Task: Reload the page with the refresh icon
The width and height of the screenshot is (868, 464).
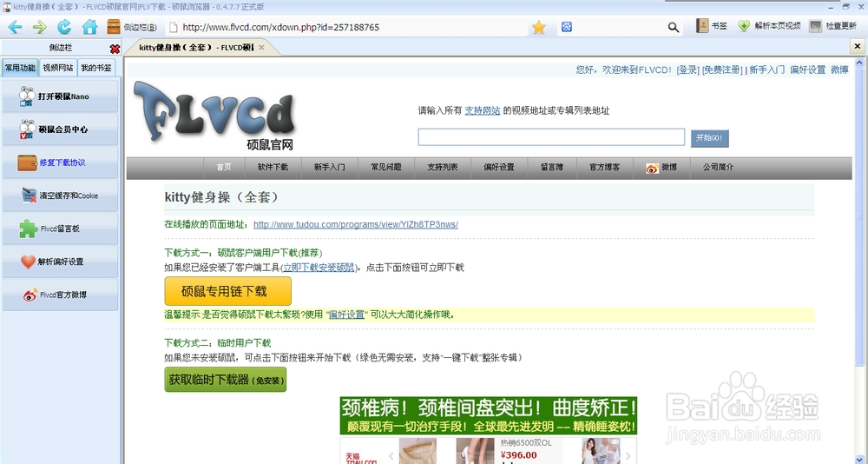Action: [x=65, y=27]
